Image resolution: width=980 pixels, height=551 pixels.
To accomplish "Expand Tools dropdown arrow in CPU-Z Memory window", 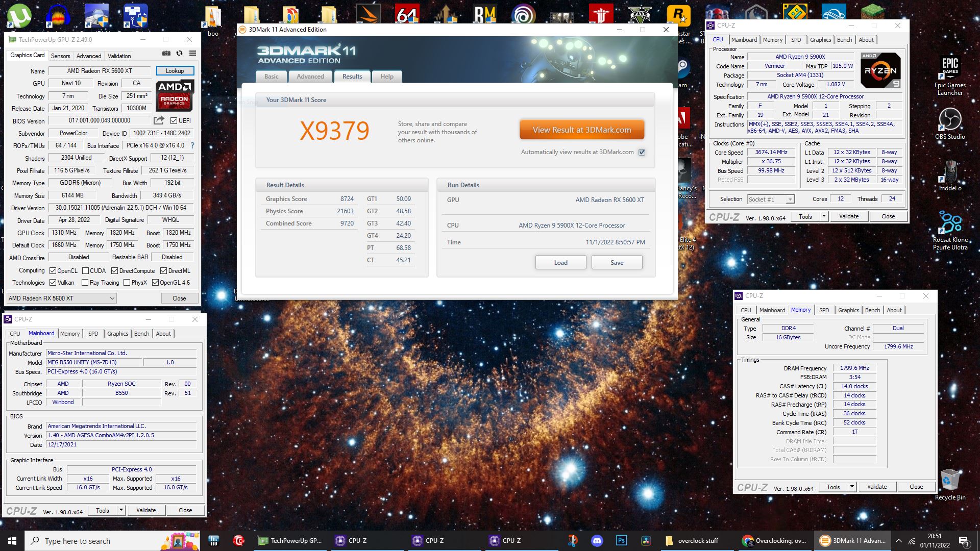I will pos(851,487).
